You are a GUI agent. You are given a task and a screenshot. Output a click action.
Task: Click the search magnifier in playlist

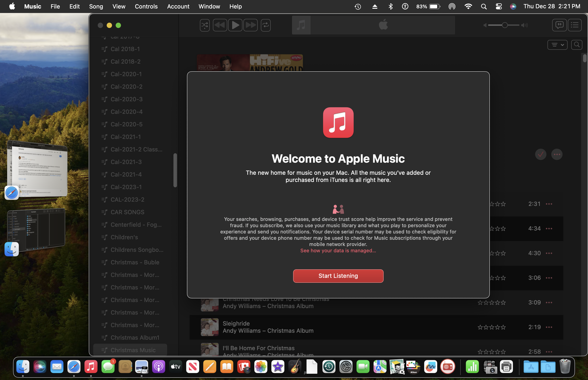point(577,45)
